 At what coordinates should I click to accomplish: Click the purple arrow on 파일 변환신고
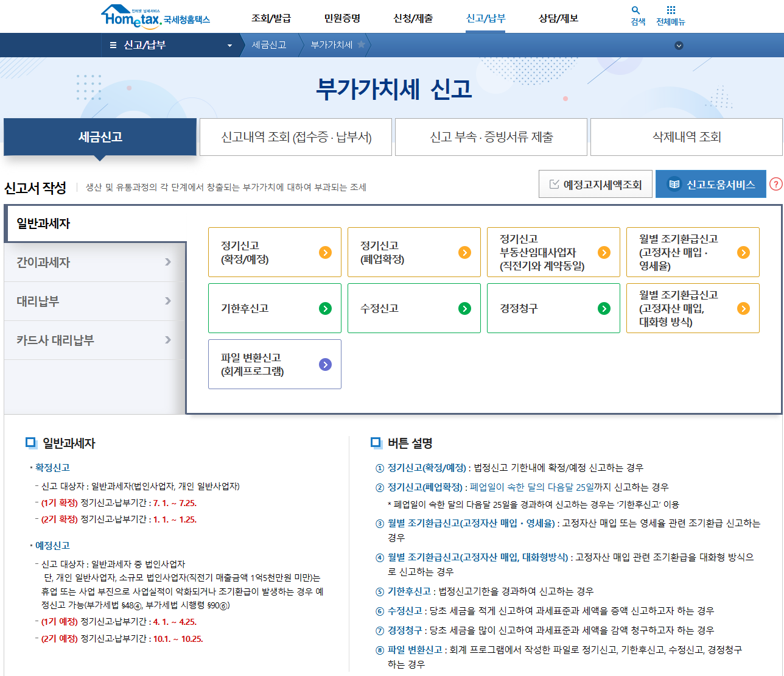tap(324, 364)
